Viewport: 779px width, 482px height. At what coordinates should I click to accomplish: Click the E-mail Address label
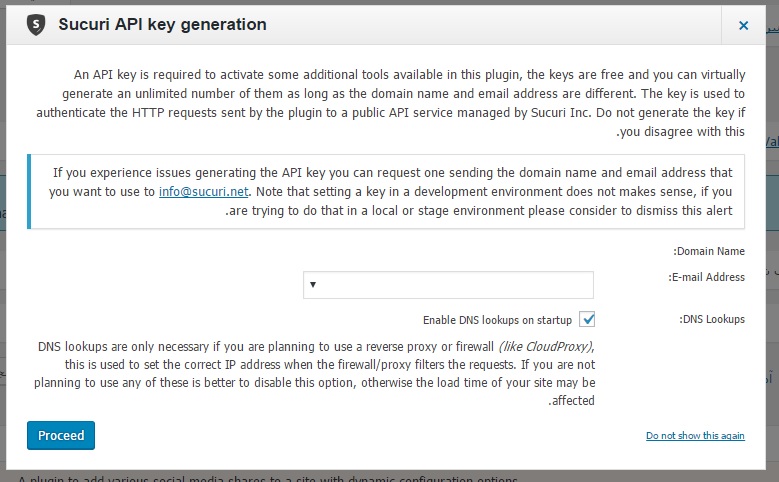[706, 277]
